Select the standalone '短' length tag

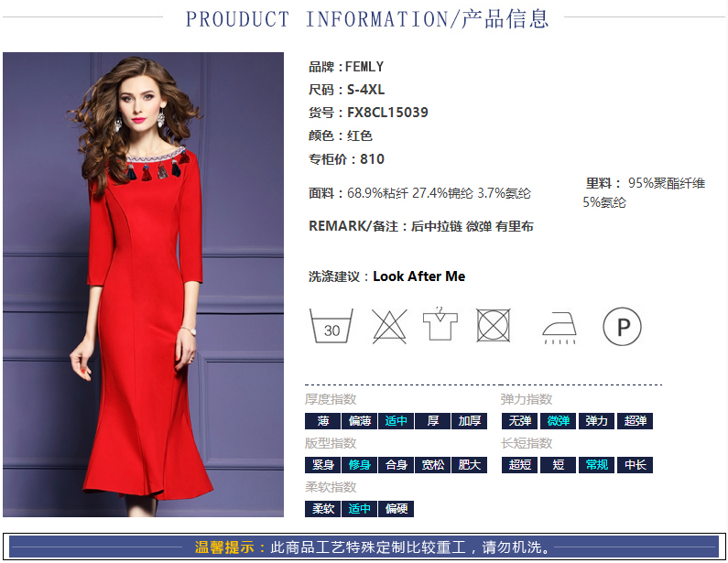(x=558, y=465)
